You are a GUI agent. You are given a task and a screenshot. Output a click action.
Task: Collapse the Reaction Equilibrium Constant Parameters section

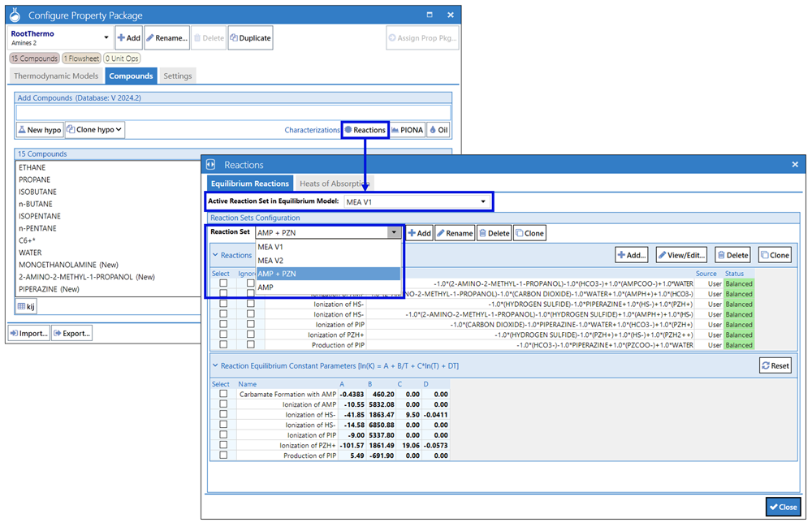216,365
